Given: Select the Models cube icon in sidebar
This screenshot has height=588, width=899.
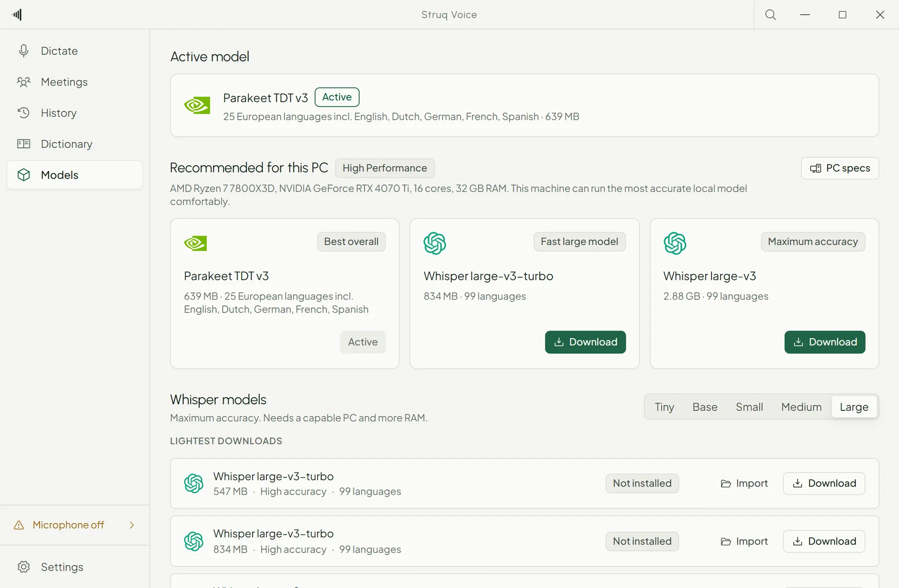Looking at the screenshot, I should pyautogui.click(x=23, y=175).
